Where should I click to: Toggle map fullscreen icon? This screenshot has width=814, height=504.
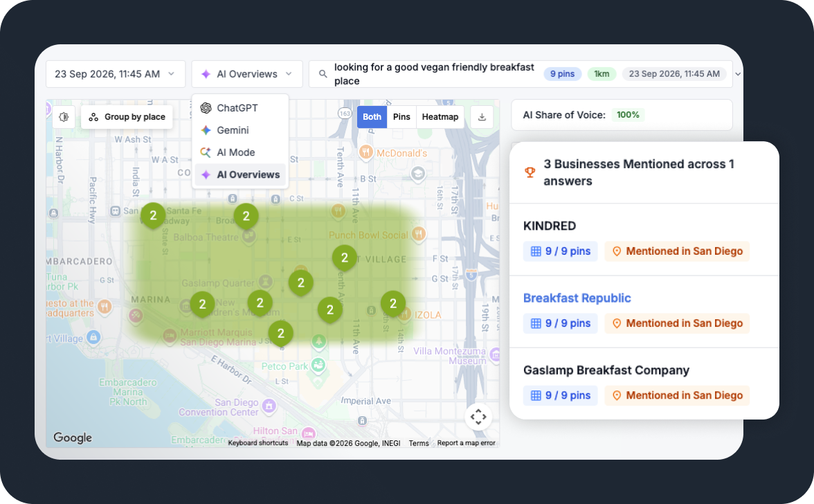pyautogui.click(x=478, y=417)
